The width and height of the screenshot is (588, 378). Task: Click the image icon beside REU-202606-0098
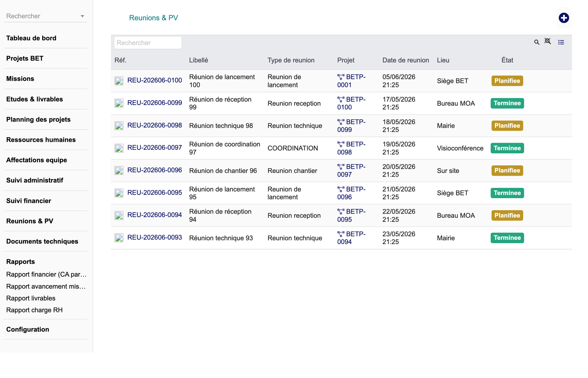pos(119,125)
